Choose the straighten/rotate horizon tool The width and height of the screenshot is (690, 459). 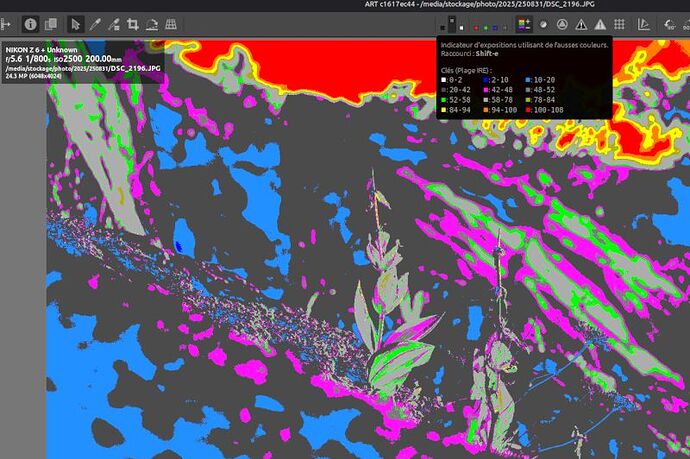pyautogui.click(x=152, y=23)
